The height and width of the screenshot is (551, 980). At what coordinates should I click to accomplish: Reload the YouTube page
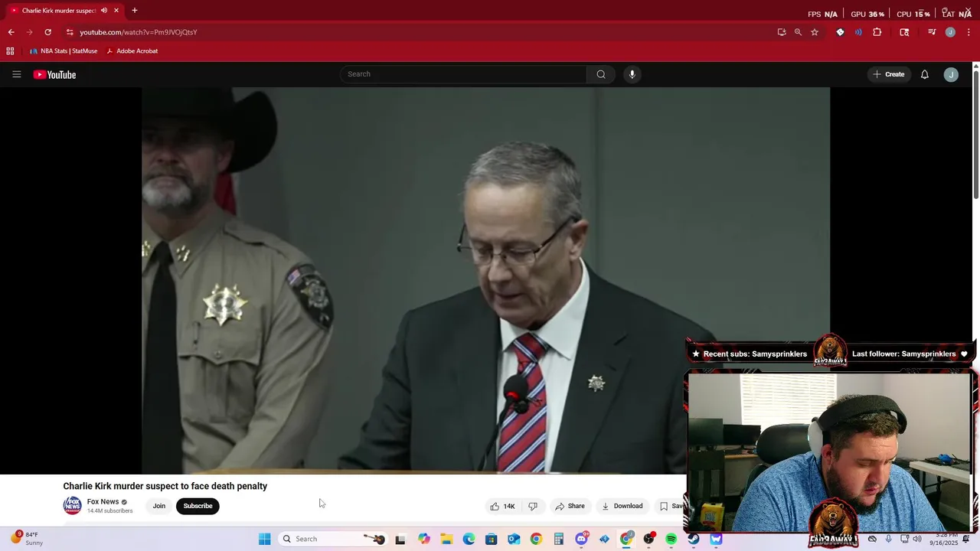47,32
